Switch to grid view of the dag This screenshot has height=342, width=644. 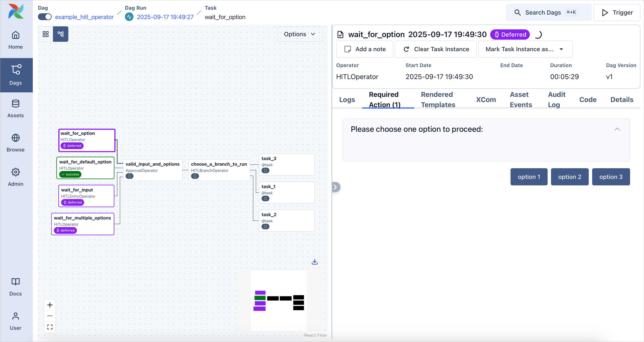(45, 34)
